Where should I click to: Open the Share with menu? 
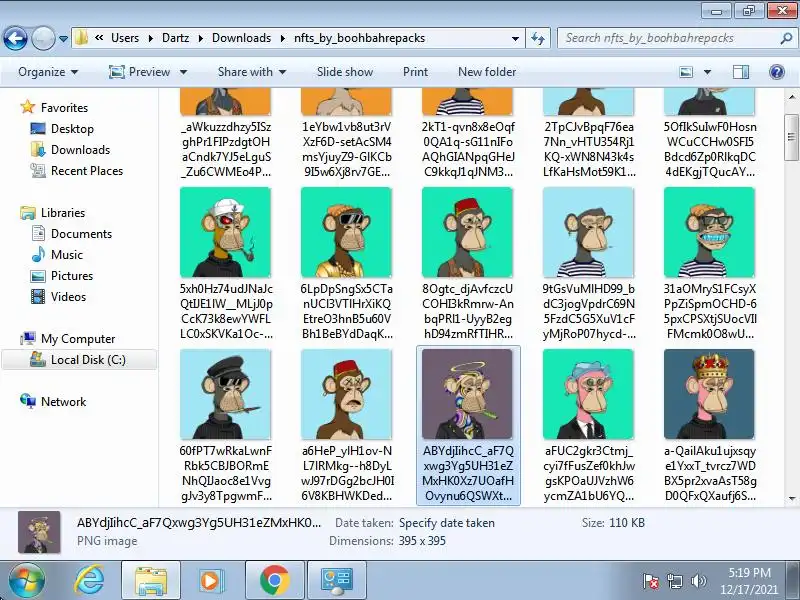252,72
